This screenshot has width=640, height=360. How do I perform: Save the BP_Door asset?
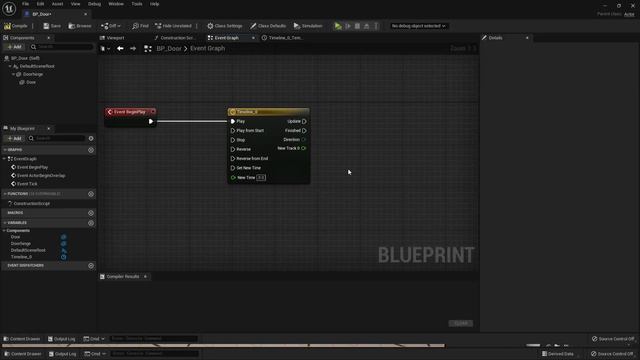point(52,26)
